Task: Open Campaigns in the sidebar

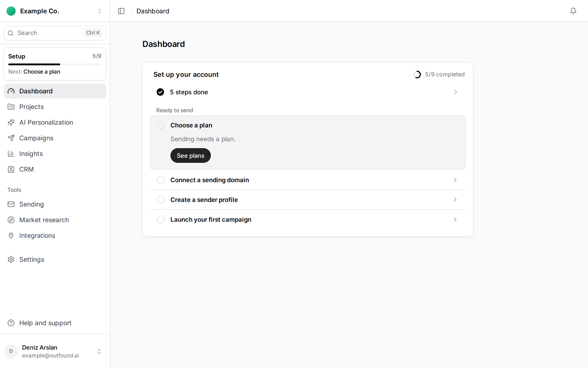Action: pos(55,138)
